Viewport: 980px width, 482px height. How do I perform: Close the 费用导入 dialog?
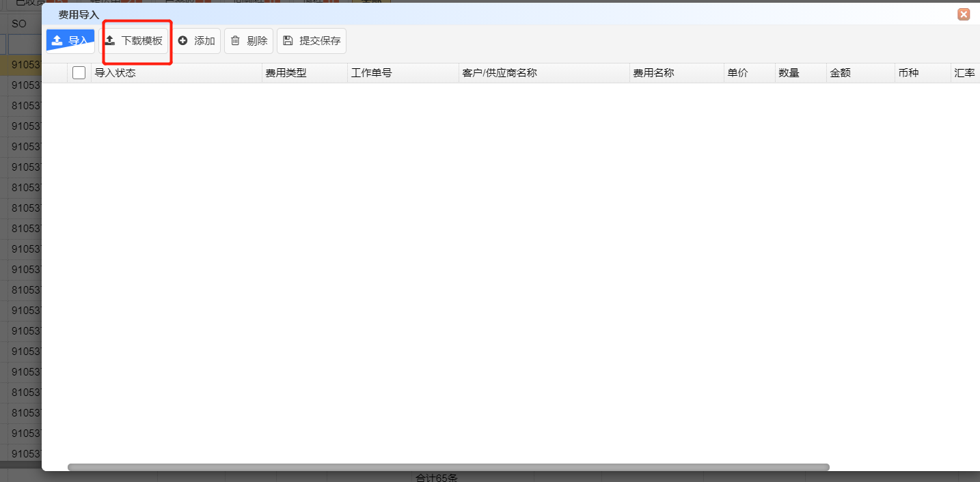pos(964,14)
